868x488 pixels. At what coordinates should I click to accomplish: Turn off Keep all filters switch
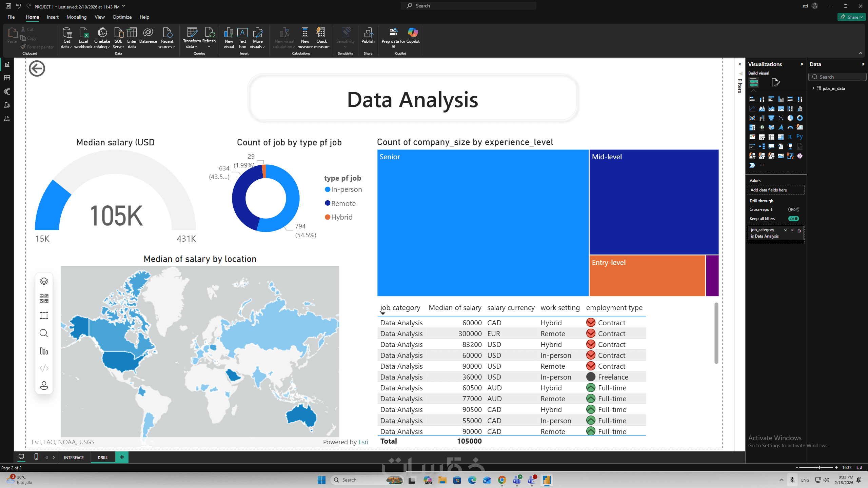coord(793,219)
